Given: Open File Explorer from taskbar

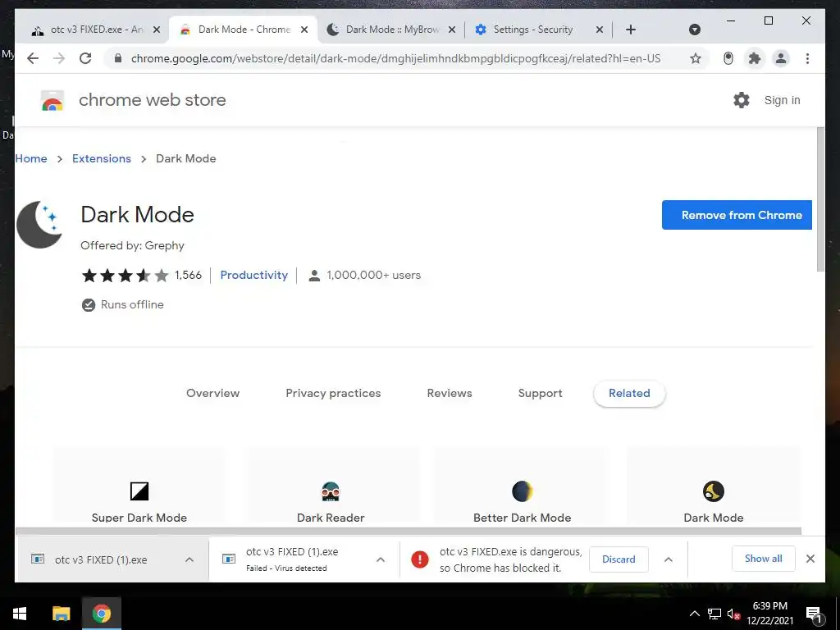Looking at the screenshot, I should click(61, 614).
